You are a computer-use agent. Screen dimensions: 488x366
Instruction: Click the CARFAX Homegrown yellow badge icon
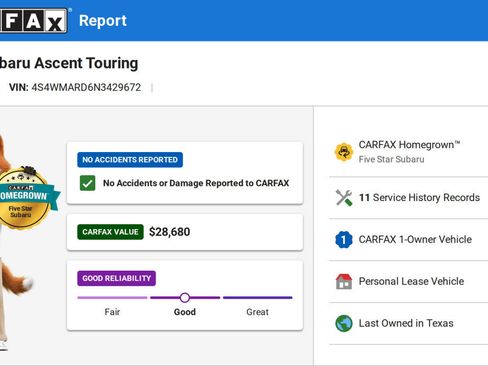coord(344,152)
